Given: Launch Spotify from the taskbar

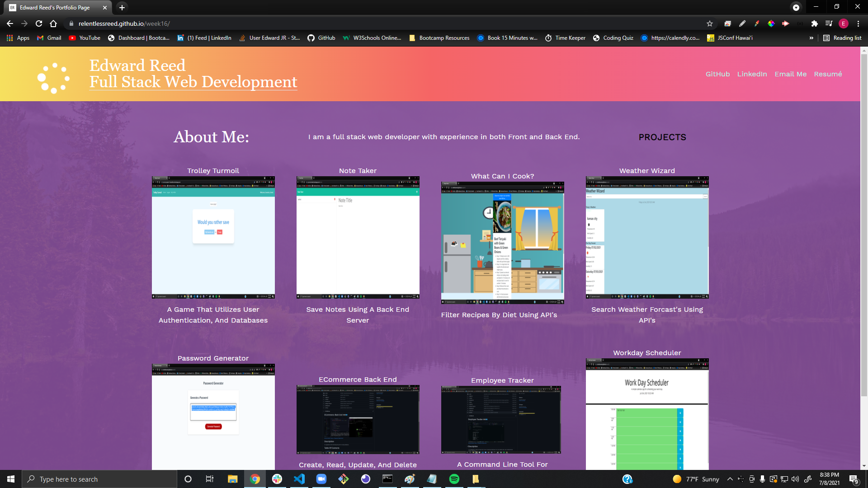Looking at the screenshot, I should tap(454, 479).
